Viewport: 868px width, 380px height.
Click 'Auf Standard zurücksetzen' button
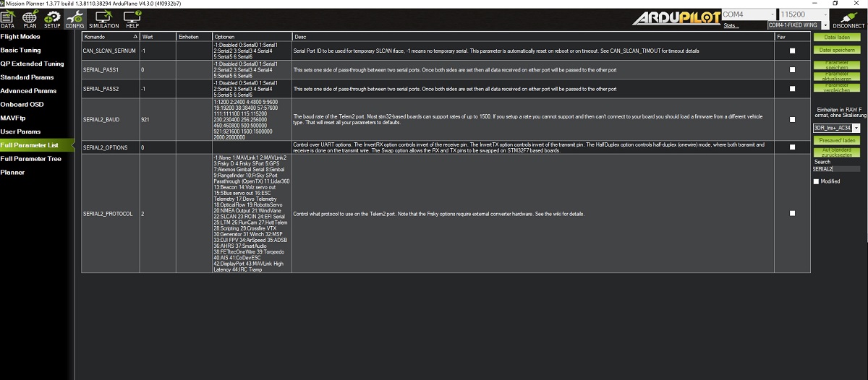click(837, 152)
